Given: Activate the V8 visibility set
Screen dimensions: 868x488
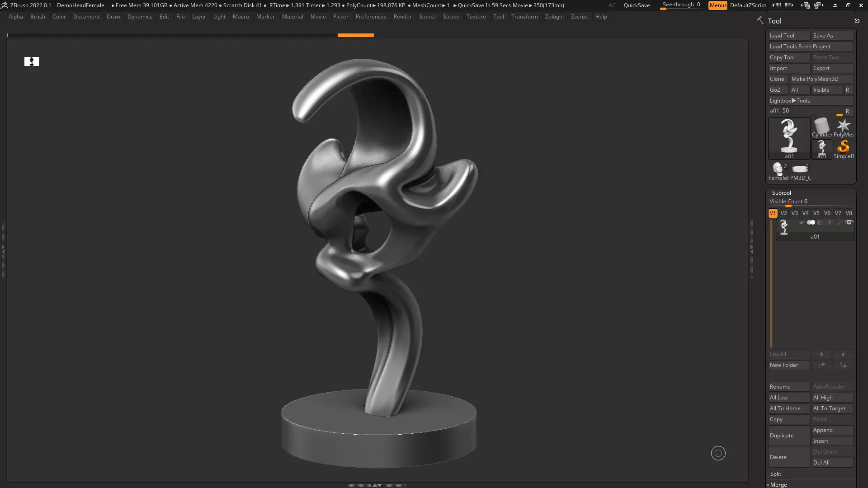Looking at the screenshot, I should click(x=849, y=213).
